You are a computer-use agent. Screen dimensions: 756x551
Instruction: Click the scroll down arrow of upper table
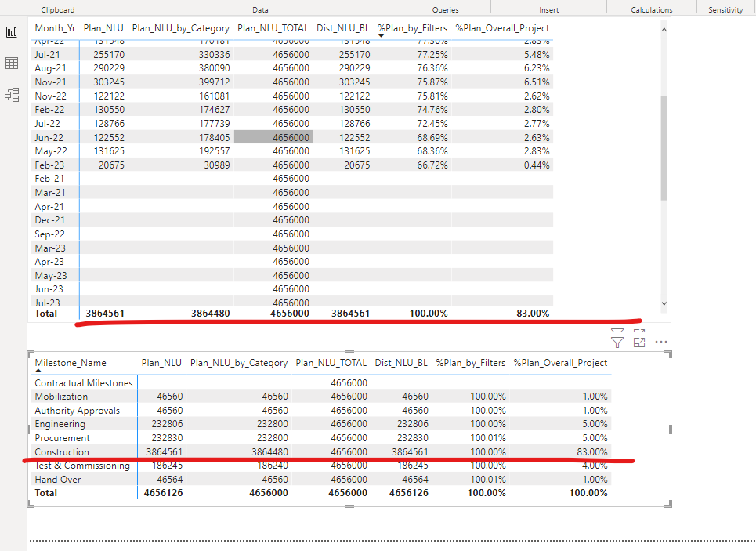[664, 303]
